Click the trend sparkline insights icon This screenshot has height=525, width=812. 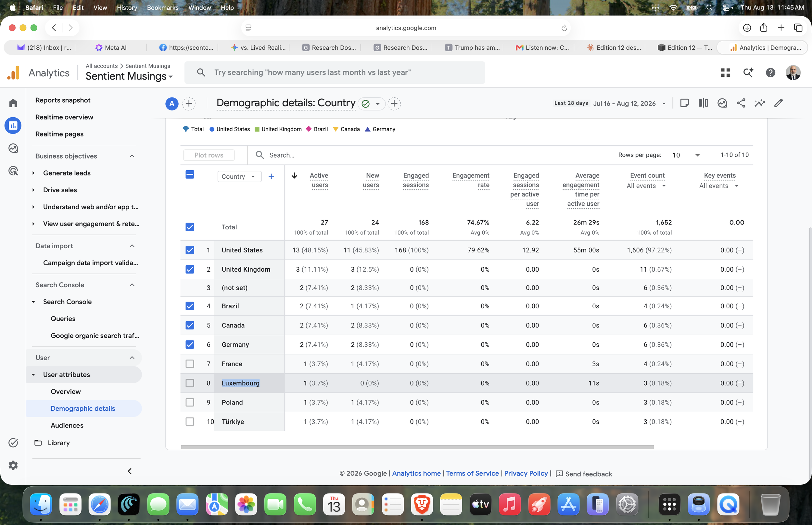tap(759, 103)
